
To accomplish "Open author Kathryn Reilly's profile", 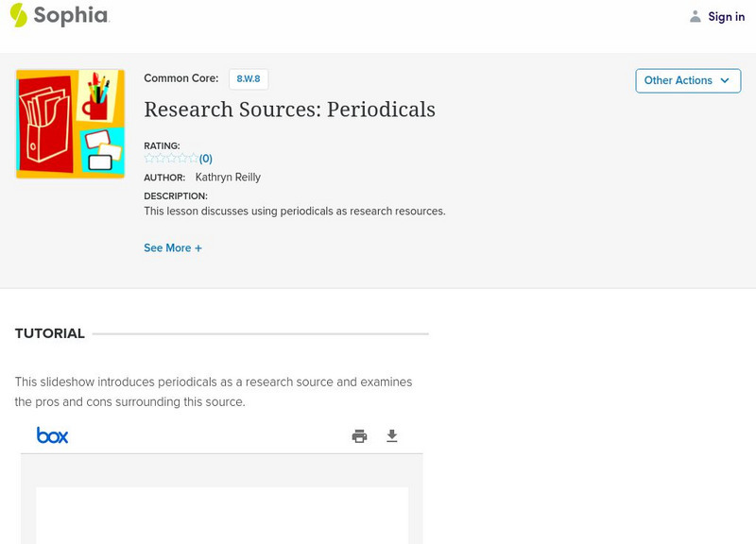I will [228, 177].
